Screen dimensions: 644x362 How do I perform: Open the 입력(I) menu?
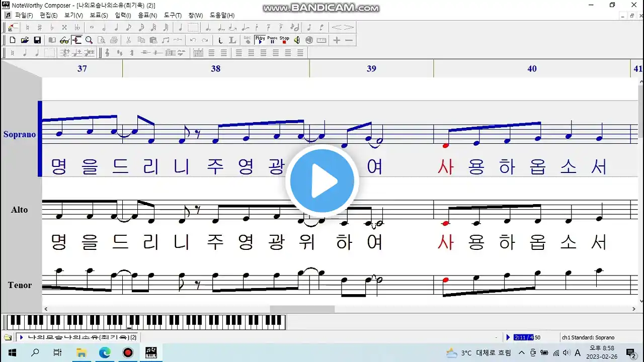123,15
